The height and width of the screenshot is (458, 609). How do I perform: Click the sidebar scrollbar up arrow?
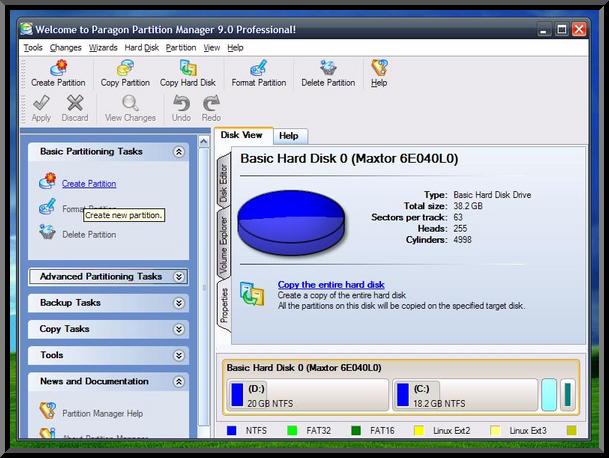click(204, 141)
